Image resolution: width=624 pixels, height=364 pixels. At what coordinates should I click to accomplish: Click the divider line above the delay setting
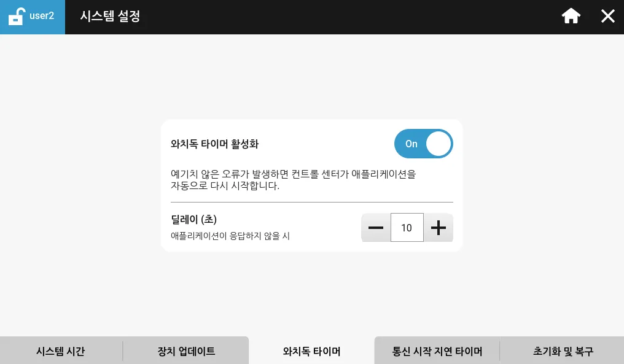point(311,202)
